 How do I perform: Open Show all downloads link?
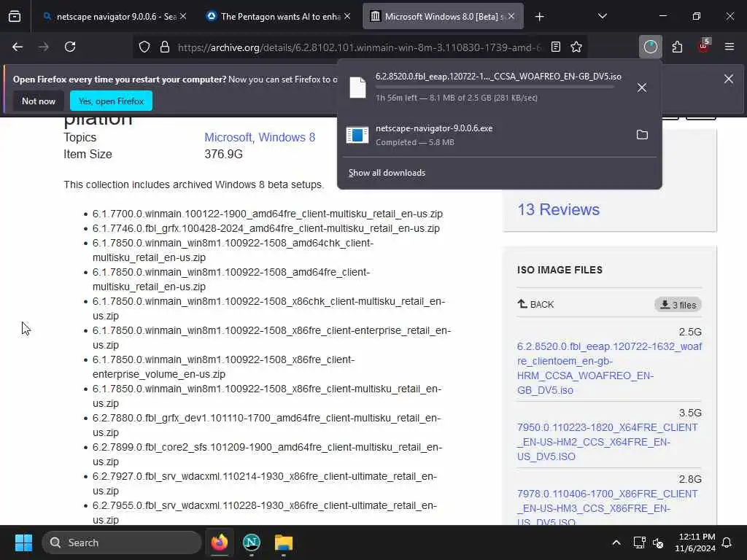[387, 173]
